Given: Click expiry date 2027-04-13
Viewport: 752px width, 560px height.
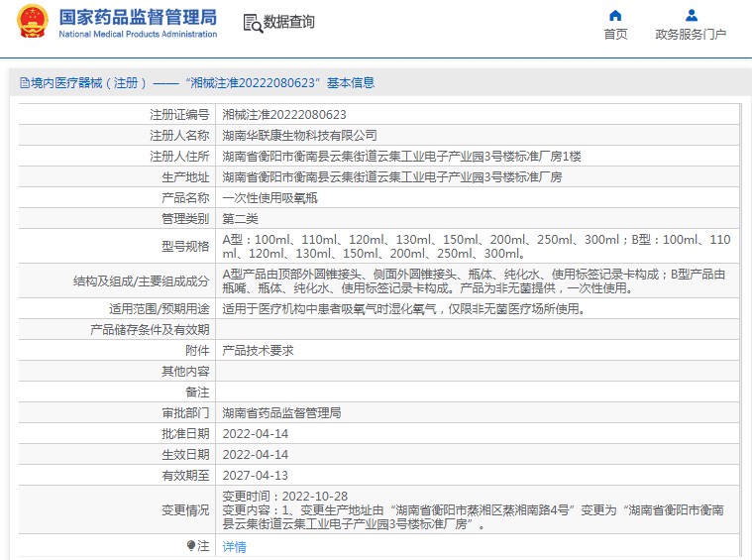Looking at the screenshot, I should click(x=256, y=475).
